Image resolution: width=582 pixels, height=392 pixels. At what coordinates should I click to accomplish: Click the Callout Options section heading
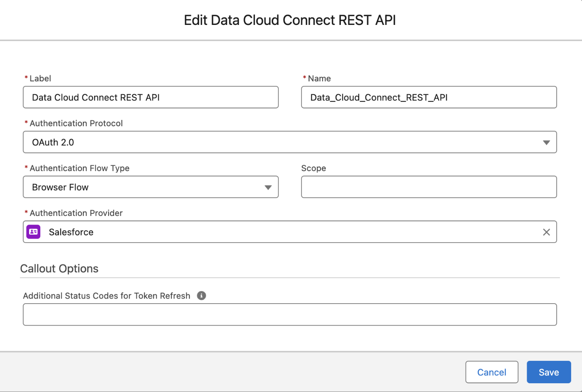pyautogui.click(x=59, y=269)
